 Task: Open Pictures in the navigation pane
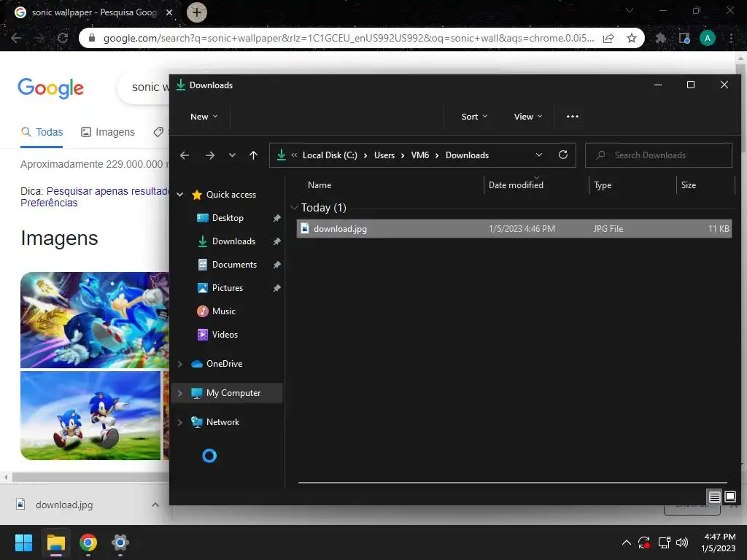(228, 288)
